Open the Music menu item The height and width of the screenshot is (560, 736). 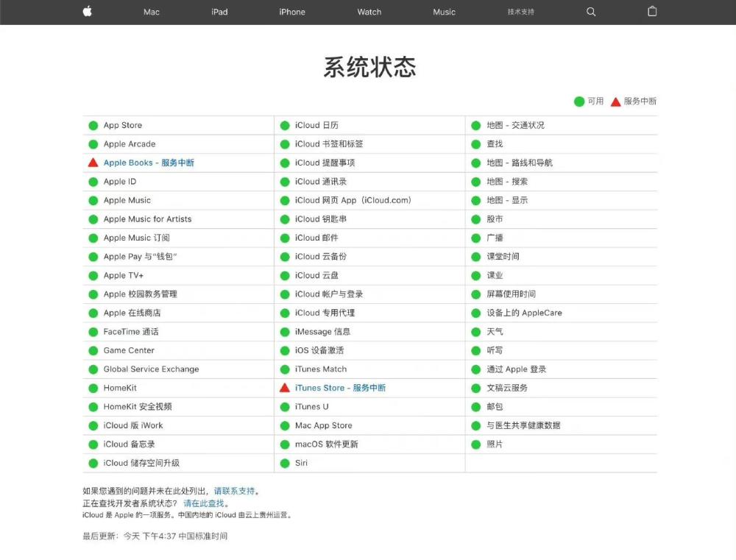point(444,12)
